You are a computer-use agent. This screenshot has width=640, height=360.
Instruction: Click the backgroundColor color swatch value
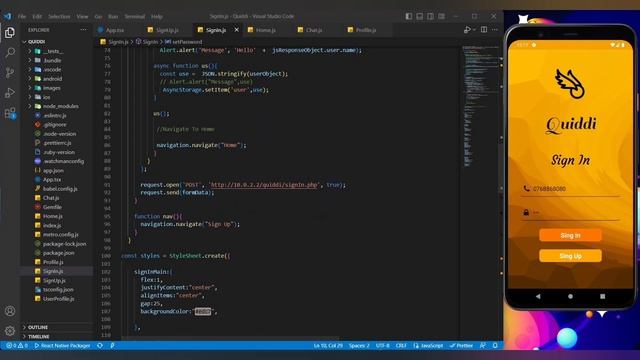[x=203, y=311]
